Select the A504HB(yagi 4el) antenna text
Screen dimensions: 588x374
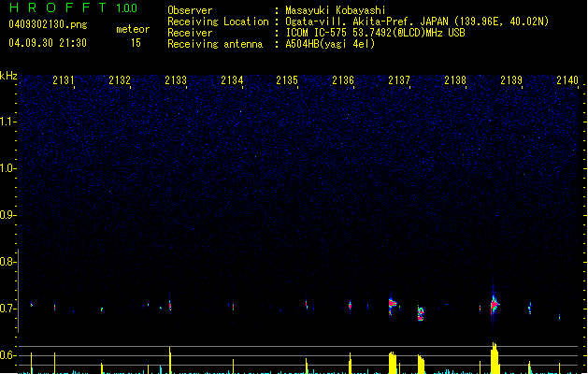330,44
